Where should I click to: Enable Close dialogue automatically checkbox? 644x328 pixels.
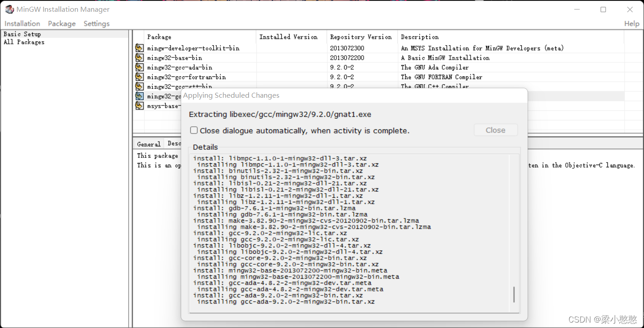click(194, 130)
